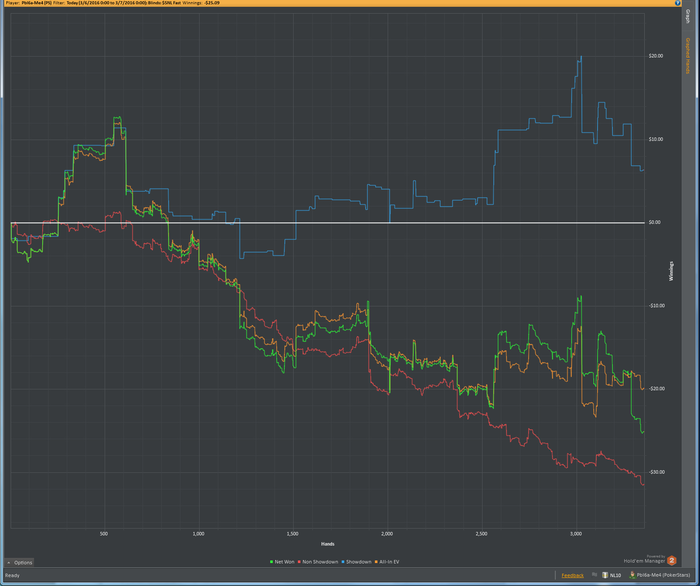The height and width of the screenshot is (586, 700).
Task: Click the NL10 database icon in the status bar
Action: tap(605, 575)
